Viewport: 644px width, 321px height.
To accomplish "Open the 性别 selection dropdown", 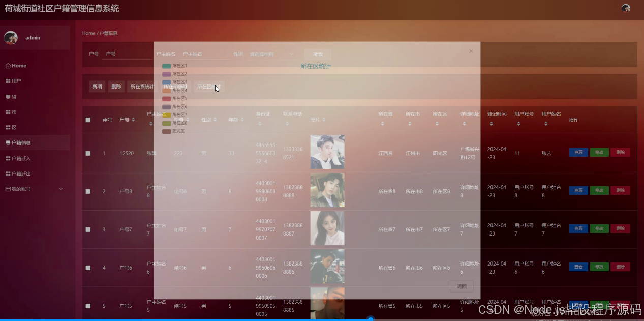I will pos(272,54).
